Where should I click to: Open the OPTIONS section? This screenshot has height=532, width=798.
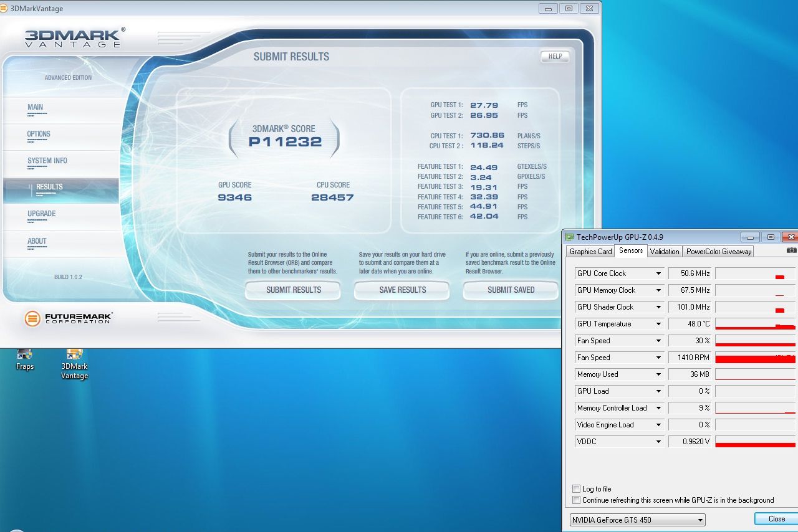[x=60, y=136]
